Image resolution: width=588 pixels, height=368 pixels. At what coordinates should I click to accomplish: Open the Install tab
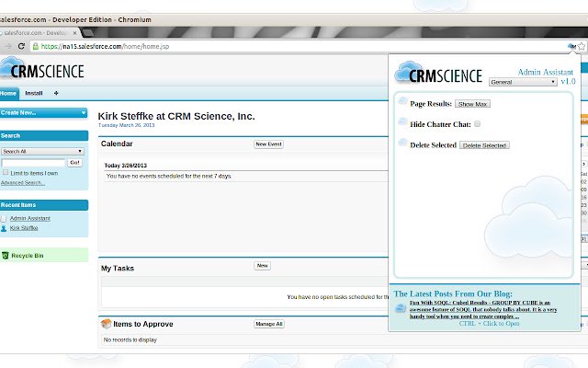[x=34, y=93]
